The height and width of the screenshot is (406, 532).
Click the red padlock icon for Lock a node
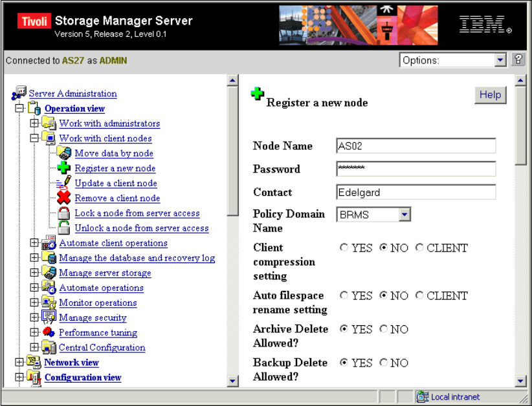pos(64,213)
